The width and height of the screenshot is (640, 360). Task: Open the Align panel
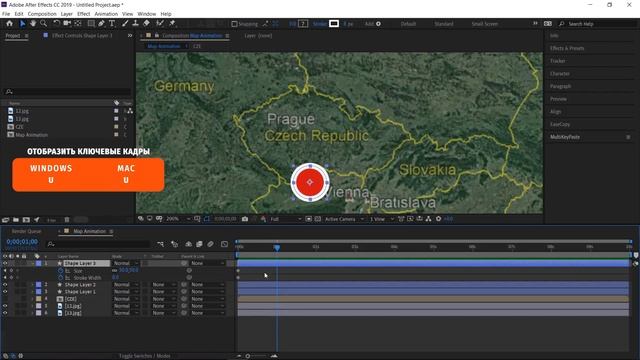tap(556, 111)
